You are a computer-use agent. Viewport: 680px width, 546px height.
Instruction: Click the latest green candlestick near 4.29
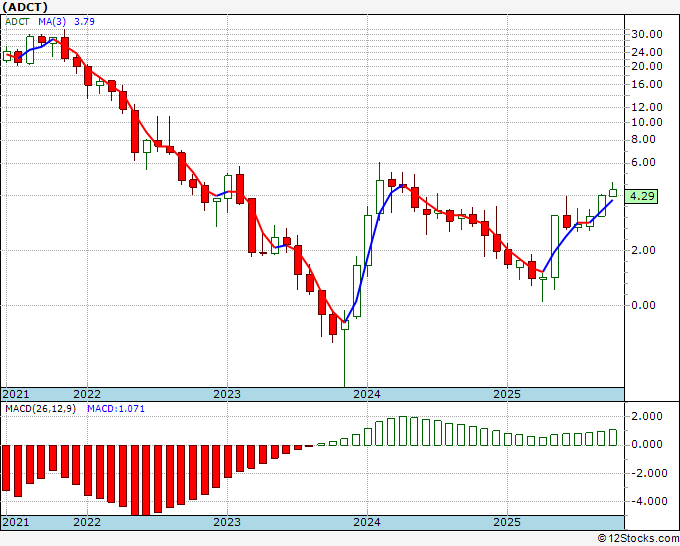coord(613,193)
